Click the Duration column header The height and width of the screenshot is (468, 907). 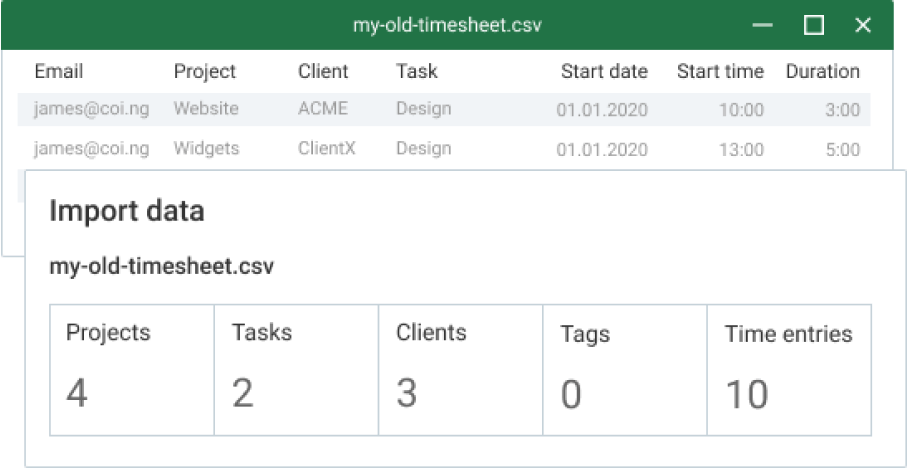click(822, 72)
